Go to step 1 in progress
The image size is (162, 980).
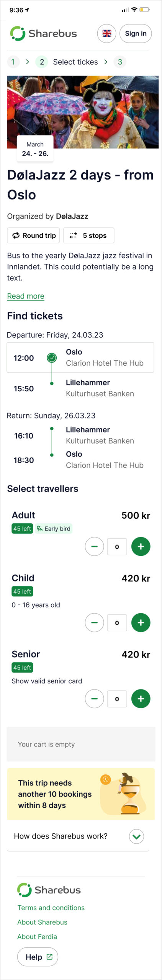tap(13, 62)
